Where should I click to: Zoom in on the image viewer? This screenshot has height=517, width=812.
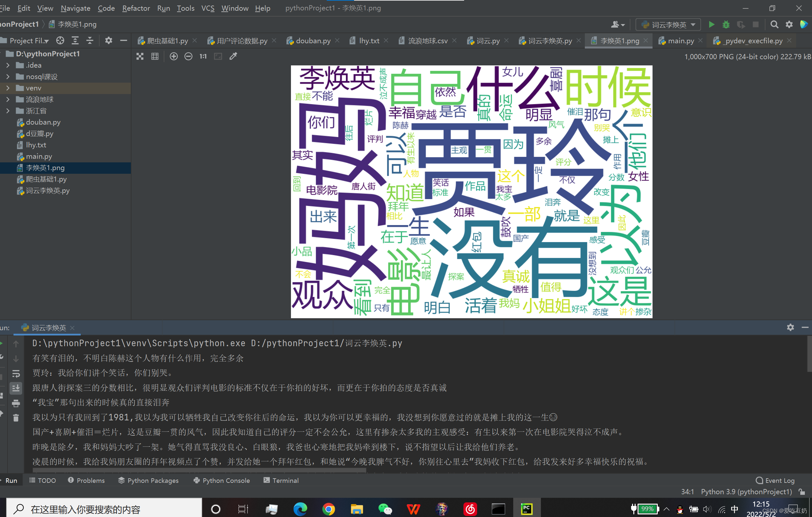tap(174, 56)
